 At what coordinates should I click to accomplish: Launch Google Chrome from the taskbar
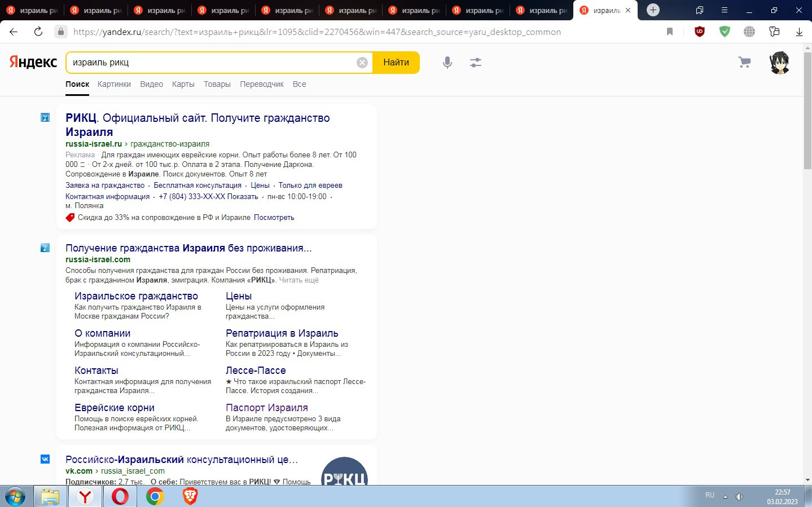click(x=155, y=497)
